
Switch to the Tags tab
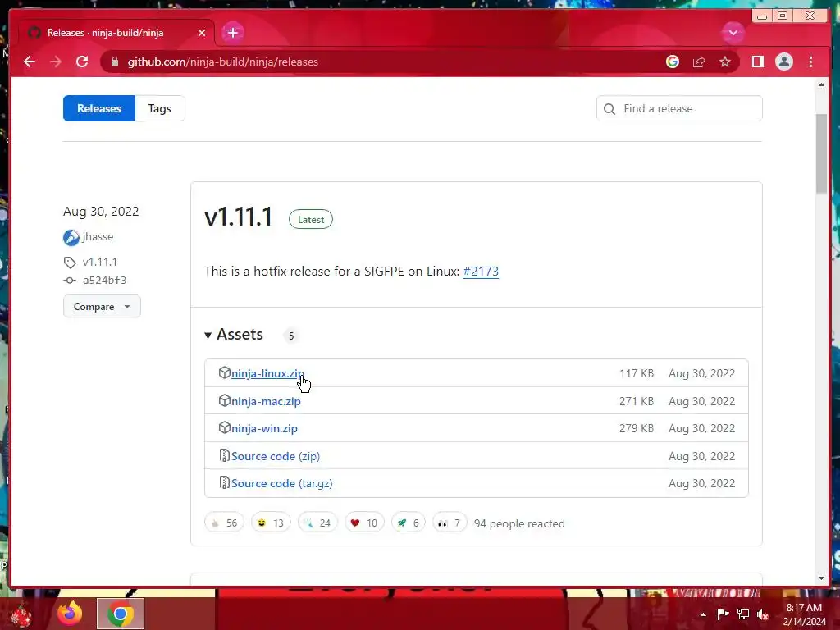(x=160, y=109)
